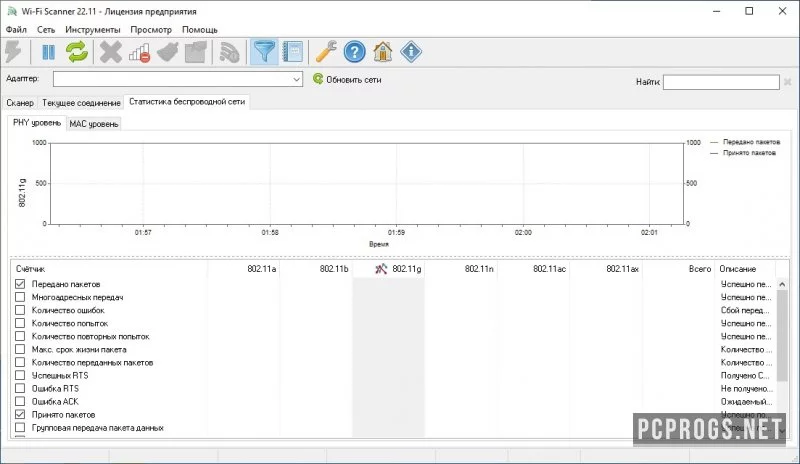
Task: Click the gray X delete icon
Action: [111, 52]
